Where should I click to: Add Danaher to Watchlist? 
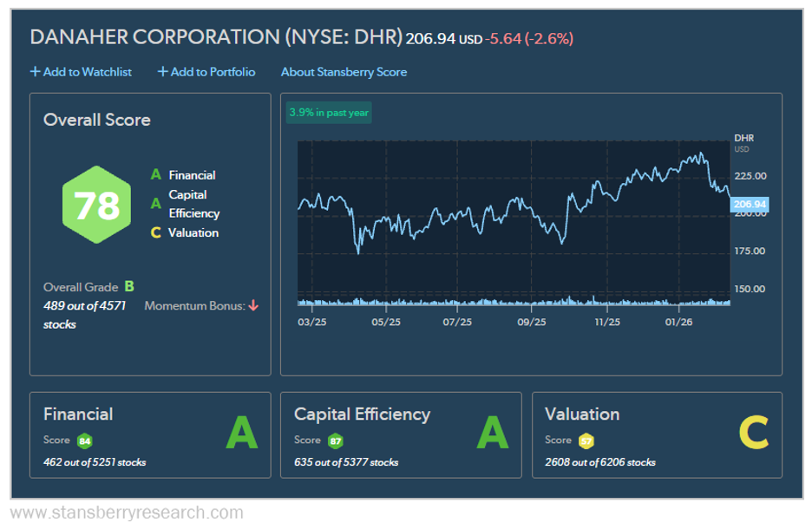pyautogui.click(x=81, y=72)
